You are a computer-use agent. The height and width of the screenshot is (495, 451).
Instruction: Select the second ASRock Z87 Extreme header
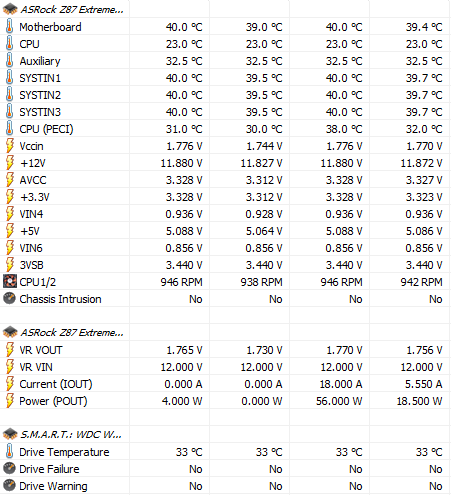click(x=72, y=332)
